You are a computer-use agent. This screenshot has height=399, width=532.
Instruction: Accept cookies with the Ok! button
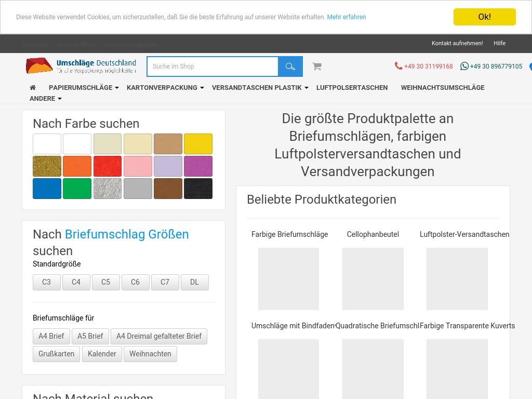coord(484,17)
